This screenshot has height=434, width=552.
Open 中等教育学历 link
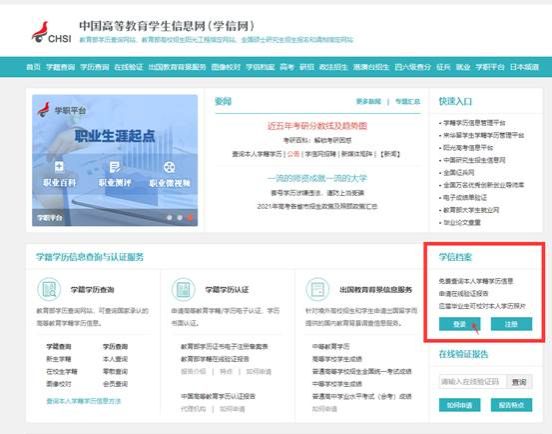(331, 346)
